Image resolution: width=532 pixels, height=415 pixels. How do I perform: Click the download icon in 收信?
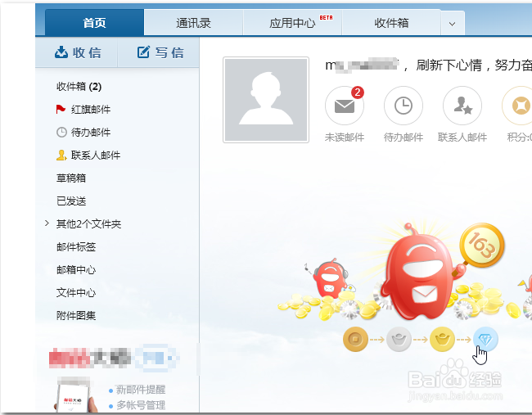point(61,52)
